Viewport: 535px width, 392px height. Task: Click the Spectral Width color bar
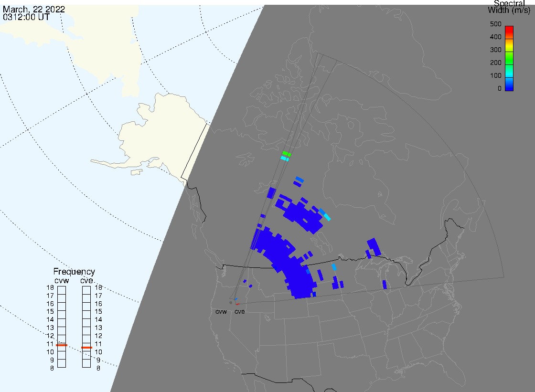point(509,58)
